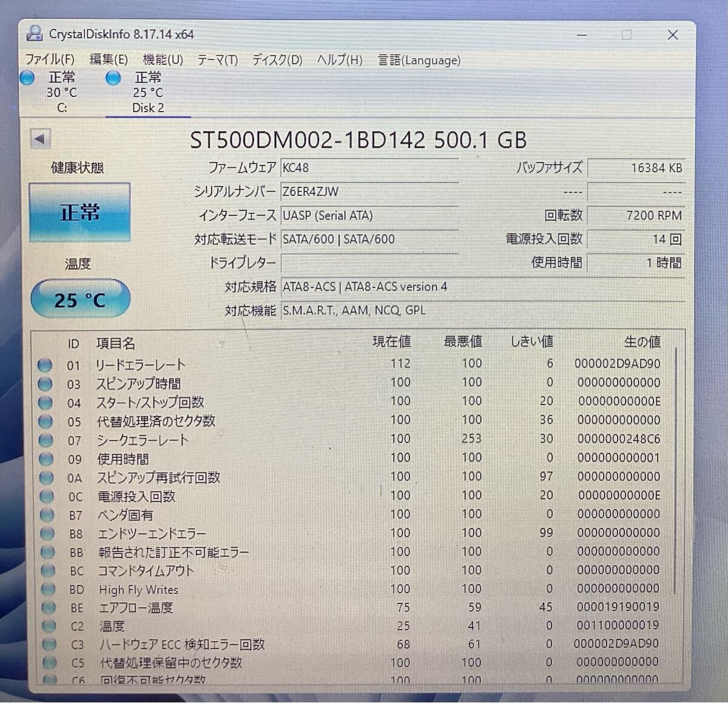This screenshot has height=703, width=728.
Task: Open the 言語(Language) menu
Action: pos(419,60)
